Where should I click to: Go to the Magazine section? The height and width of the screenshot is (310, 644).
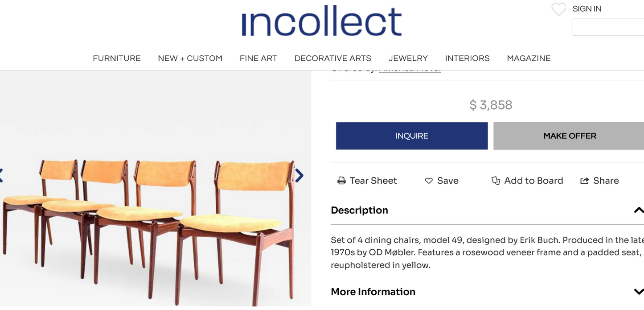529,58
